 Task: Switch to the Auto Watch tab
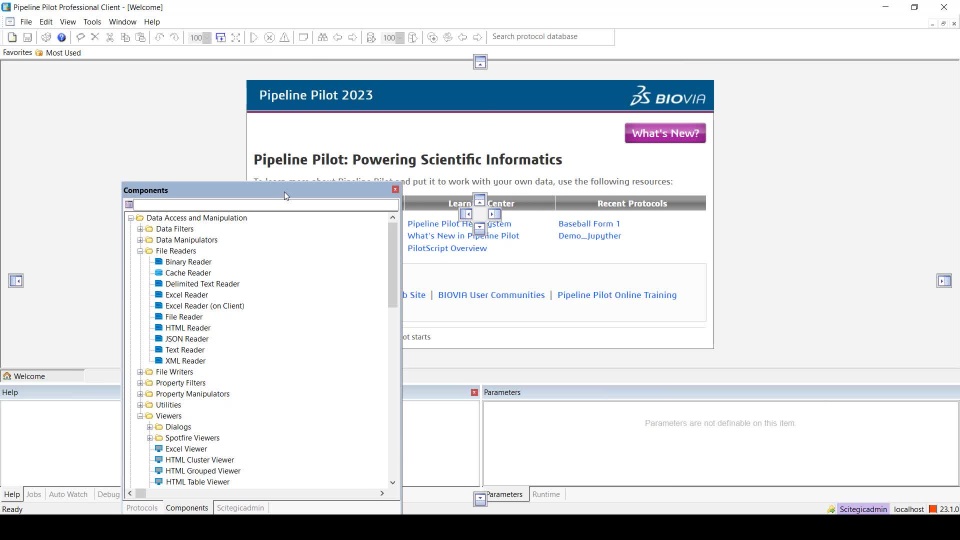pyautogui.click(x=68, y=495)
